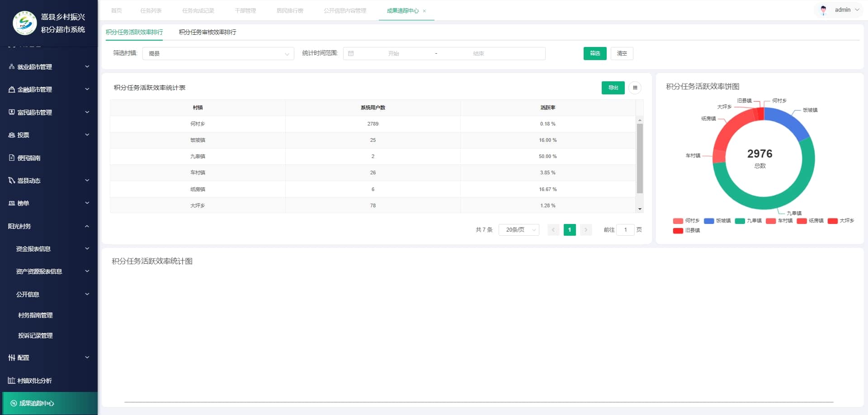The image size is (868, 415).
Task: Click the admin avatar icon
Action: pos(823,10)
